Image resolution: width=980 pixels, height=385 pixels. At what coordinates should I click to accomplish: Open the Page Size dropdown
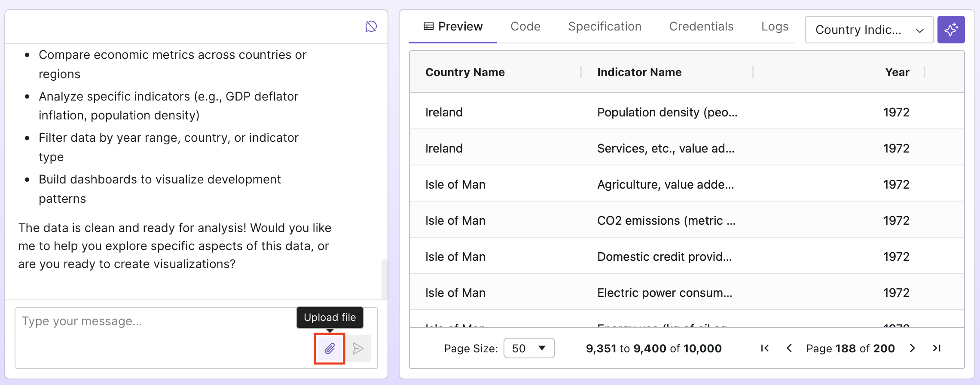(529, 348)
